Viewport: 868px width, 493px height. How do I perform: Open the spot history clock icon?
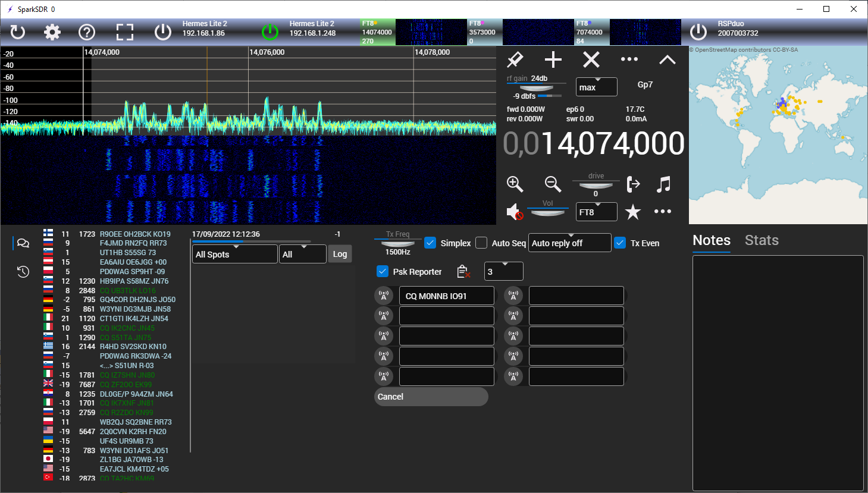(x=23, y=272)
